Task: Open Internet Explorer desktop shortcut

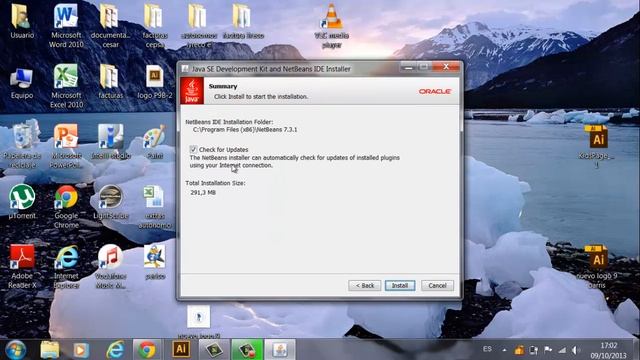Action: point(66,267)
